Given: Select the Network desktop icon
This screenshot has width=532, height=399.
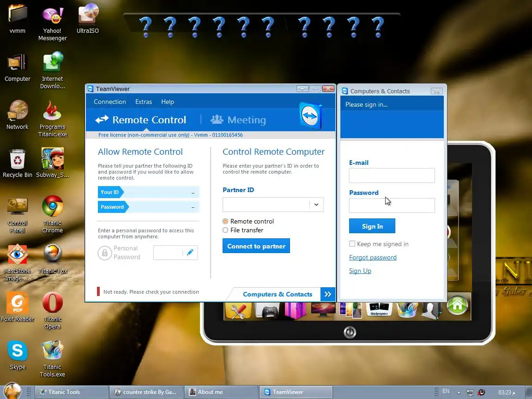Looking at the screenshot, I should (x=17, y=115).
